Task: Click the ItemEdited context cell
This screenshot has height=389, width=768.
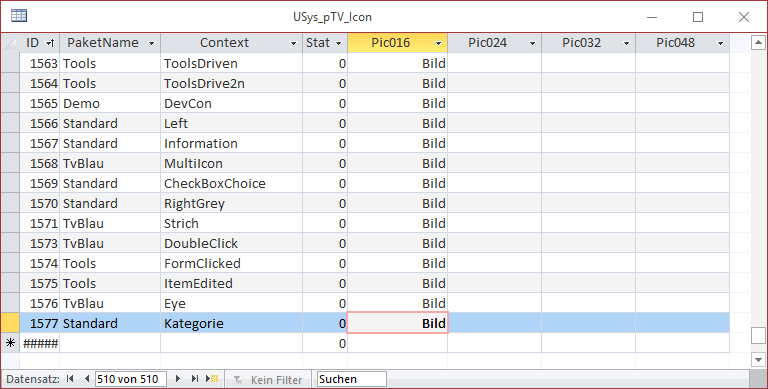Action: (231, 284)
